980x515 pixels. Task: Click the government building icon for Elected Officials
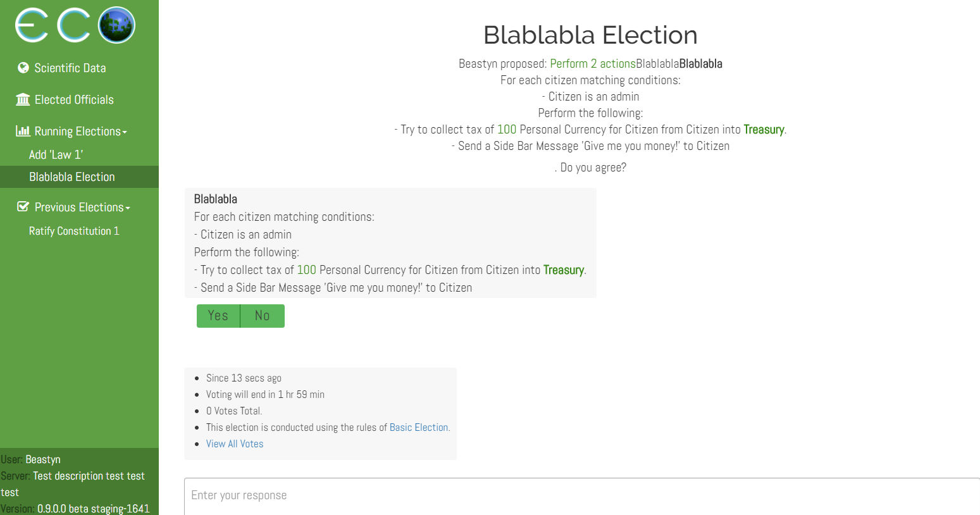pyautogui.click(x=23, y=99)
